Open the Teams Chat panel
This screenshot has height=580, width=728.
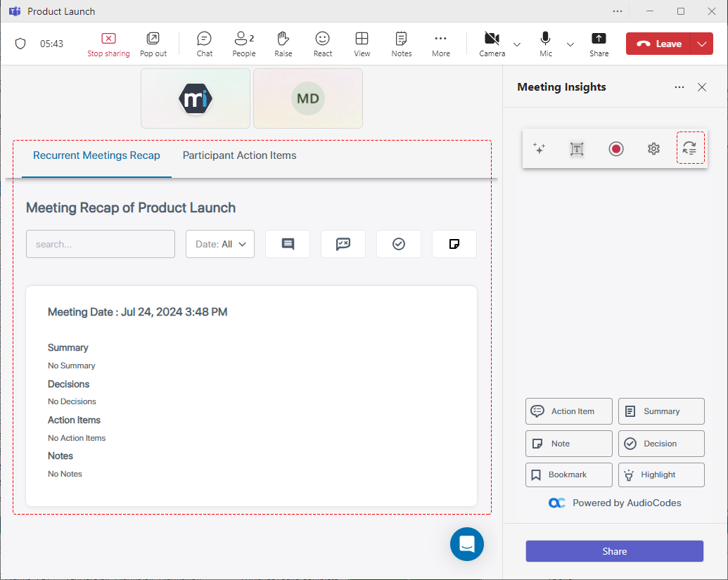point(204,44)
